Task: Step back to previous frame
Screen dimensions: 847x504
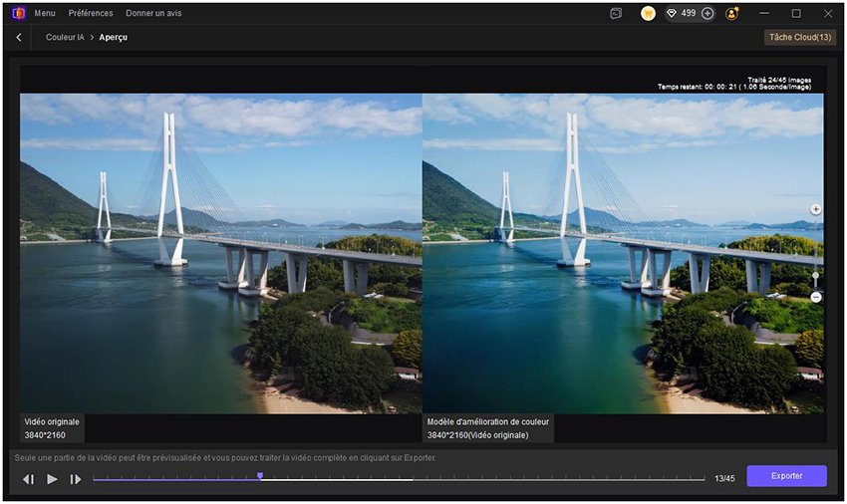Action: 29,479
